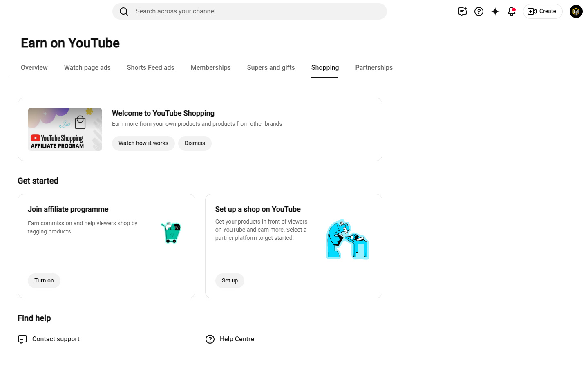This screenshot has height=376, width=588.
Task: Click the Help Centre question mark icon
Action: click(x=210, y=339)
